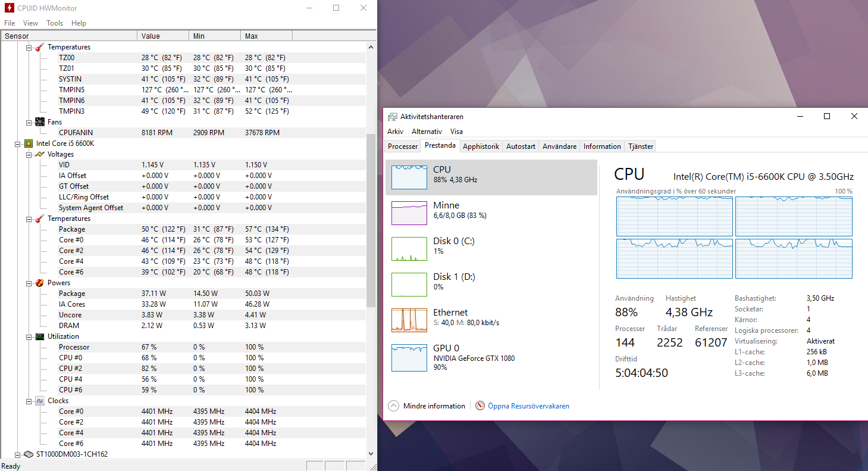868x471 pixels.
Task: Open the Arkiv menu in Task Manager
Action: 396,132
